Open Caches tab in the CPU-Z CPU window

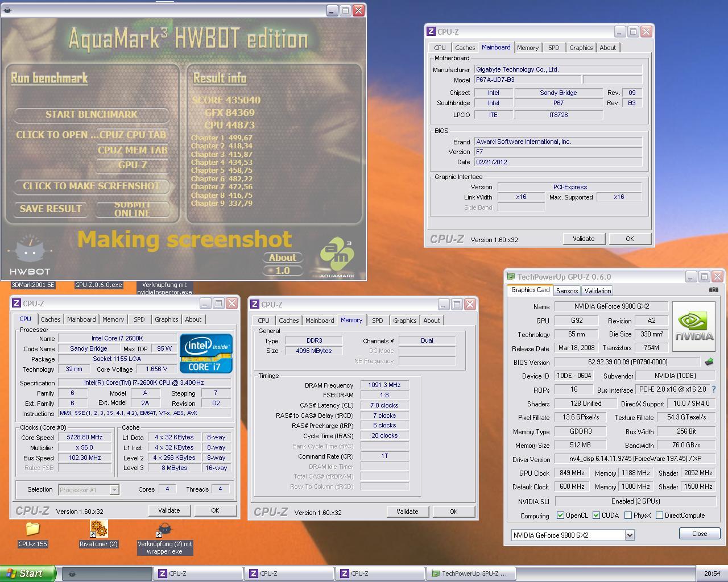(x=51, y=319)
